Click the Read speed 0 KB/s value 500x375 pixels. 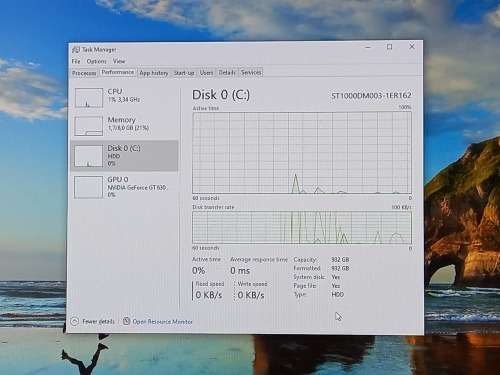pos(209,295)
